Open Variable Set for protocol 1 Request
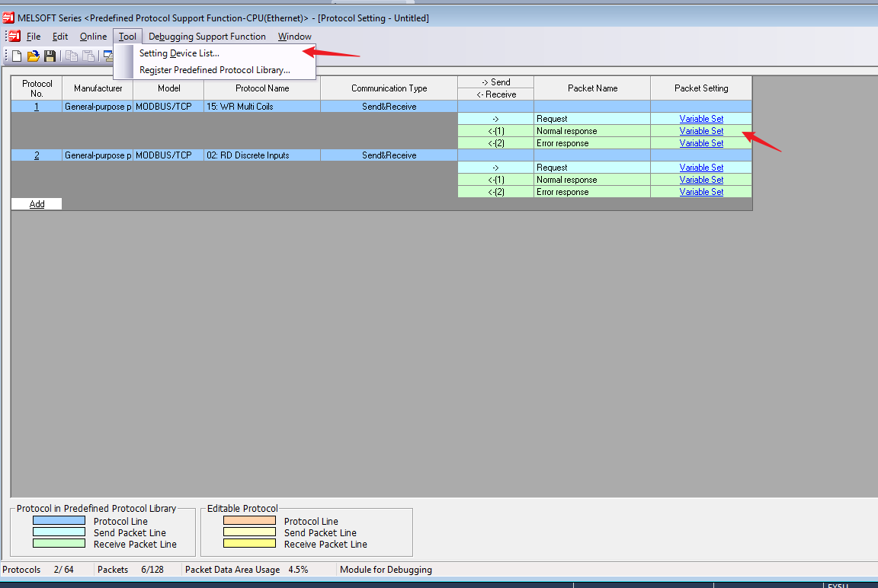 point(701,119)
